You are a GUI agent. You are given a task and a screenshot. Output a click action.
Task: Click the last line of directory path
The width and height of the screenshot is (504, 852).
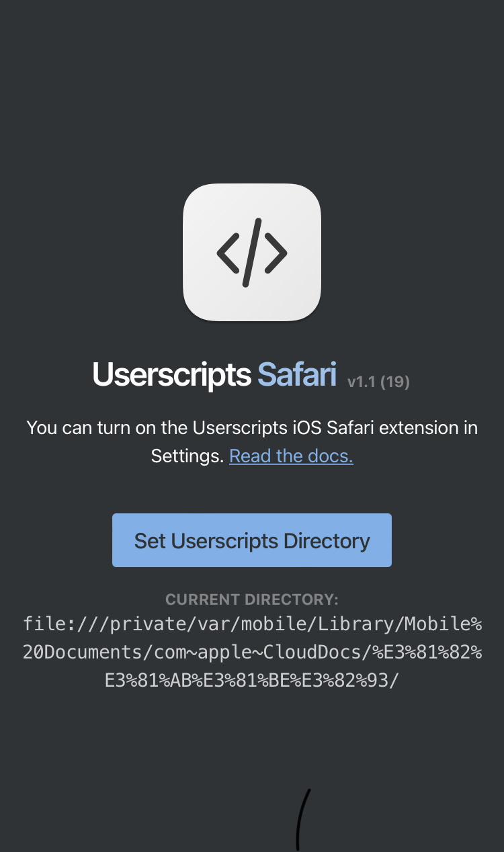pyautogui.click(x=252, y=681)
